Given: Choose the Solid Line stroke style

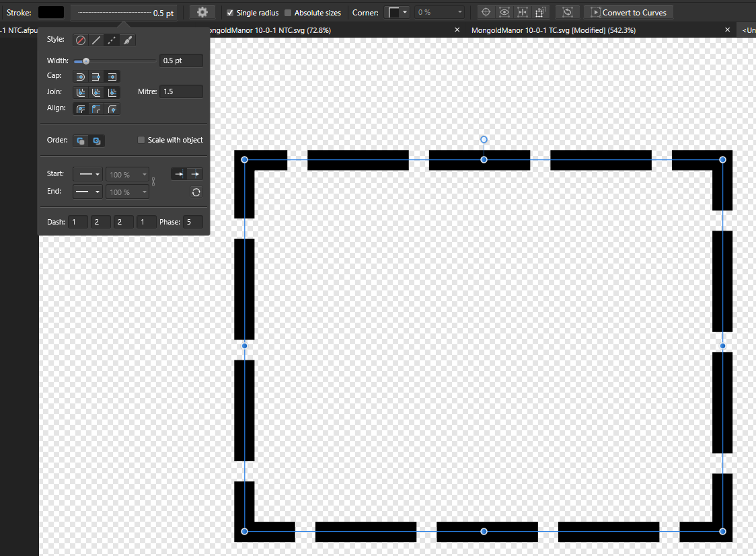Looking at the screenshot, I should point(96,40).
